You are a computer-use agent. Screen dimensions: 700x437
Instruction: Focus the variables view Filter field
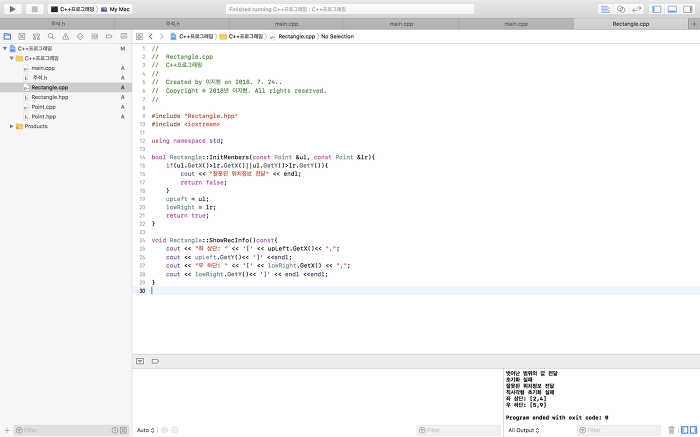click(458, 430)
